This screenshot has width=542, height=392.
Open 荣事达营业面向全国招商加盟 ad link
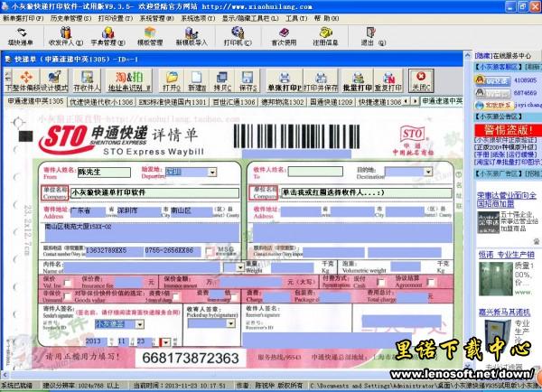(507, 200)
